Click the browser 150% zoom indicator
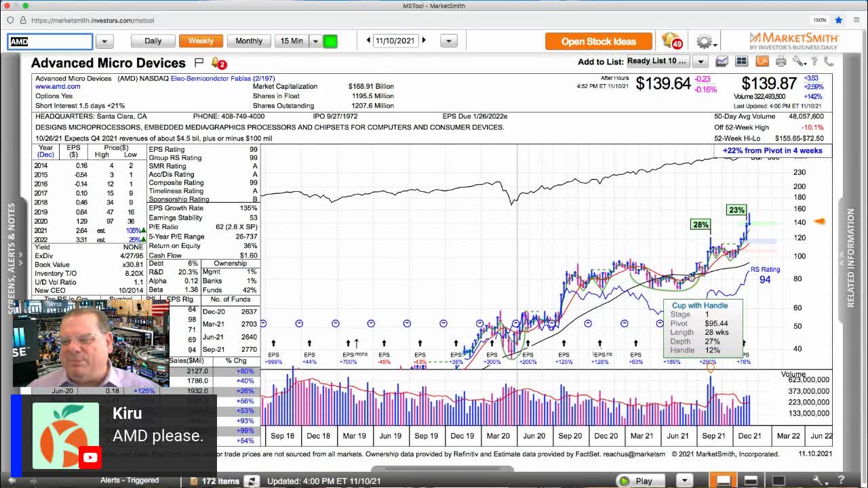Screen dimensions: 868x488 819,20
